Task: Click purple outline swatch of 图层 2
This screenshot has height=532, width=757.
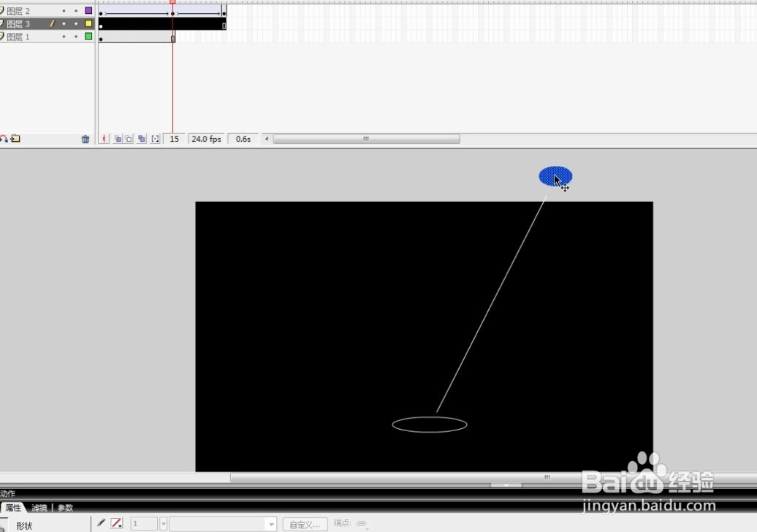Action: point(88,10)
